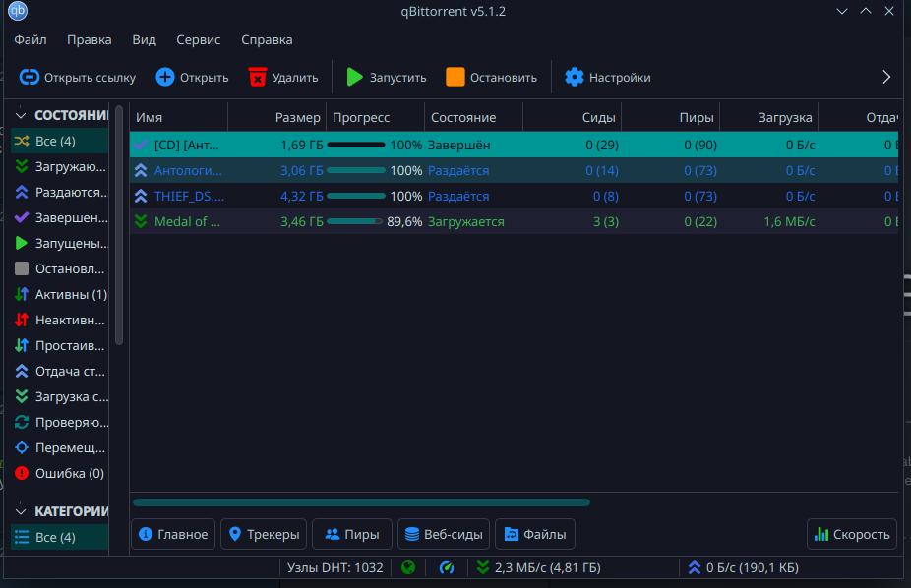Click the '1,69 ГБ' size cell
The height and width of the screenshot is (588, 911).
point(302,146)
